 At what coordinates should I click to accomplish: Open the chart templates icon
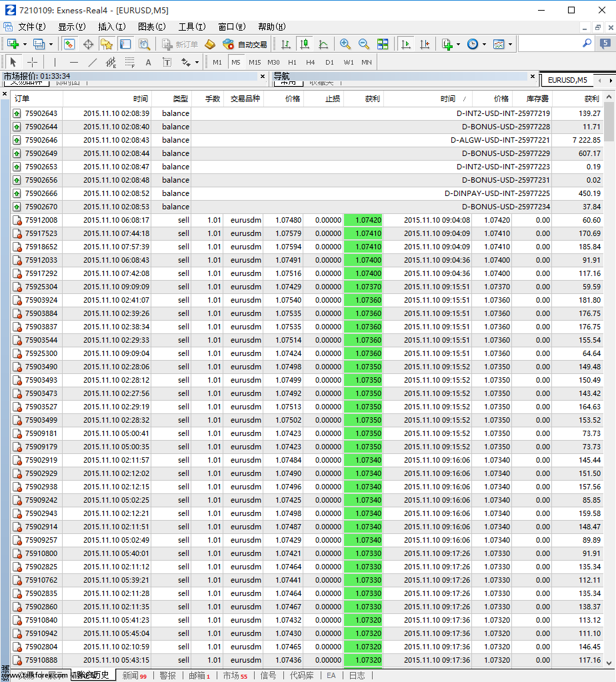tap(499, 44)
